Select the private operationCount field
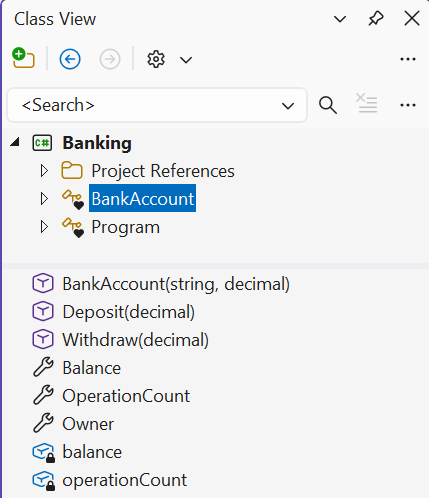429x498 pixels. point(124,480)
